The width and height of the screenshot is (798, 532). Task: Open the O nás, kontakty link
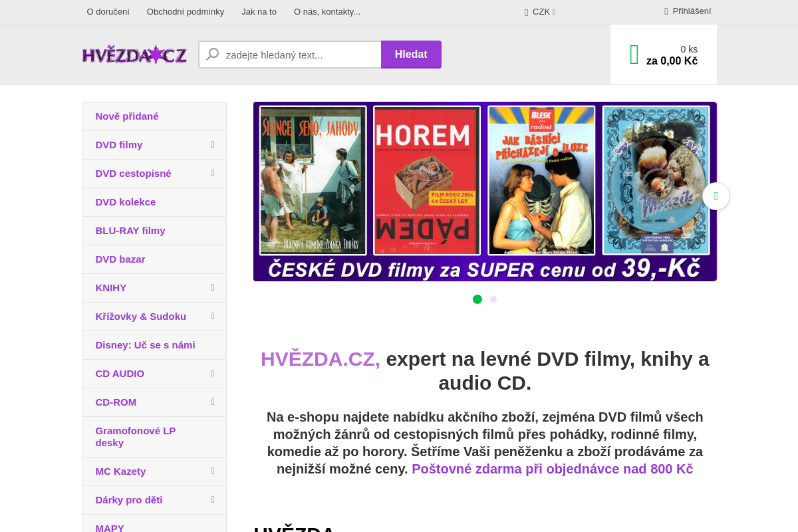pos(327,12)
